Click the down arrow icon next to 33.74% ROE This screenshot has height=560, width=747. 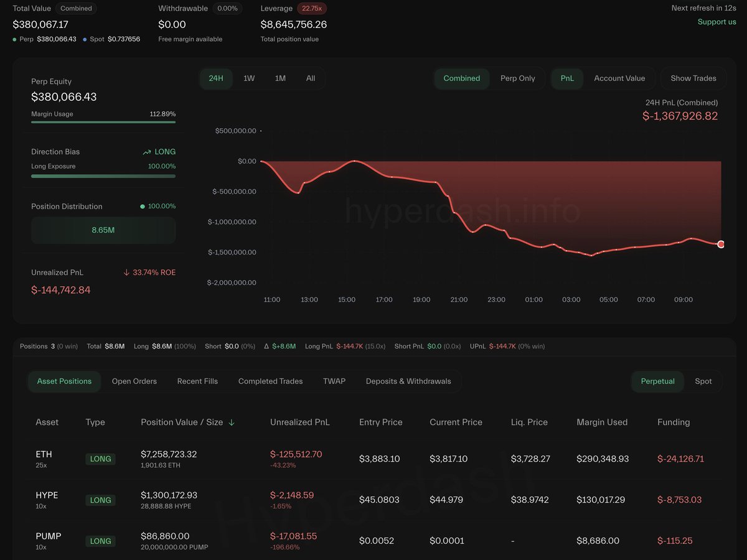tap(126, 273)
